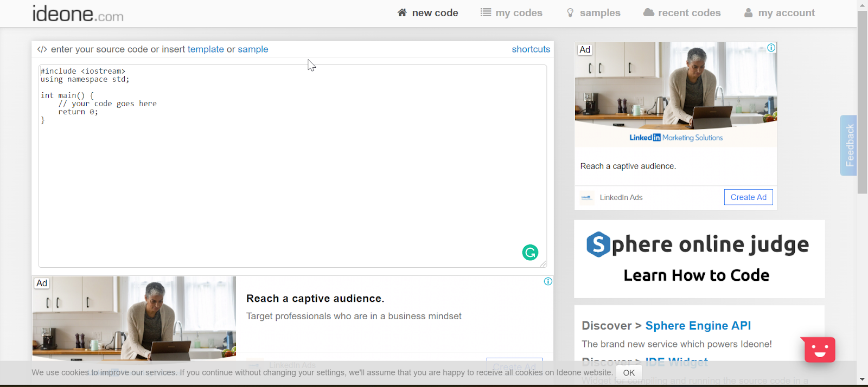
Task: Click the bottom banner ad info icon
Action: click(548, 281)
